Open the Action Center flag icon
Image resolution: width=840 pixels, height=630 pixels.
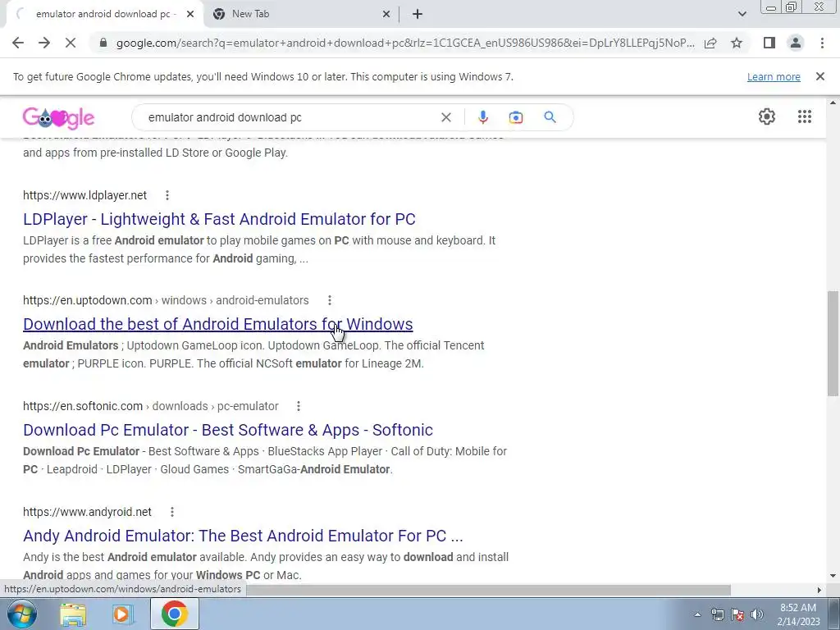[737, 614]
